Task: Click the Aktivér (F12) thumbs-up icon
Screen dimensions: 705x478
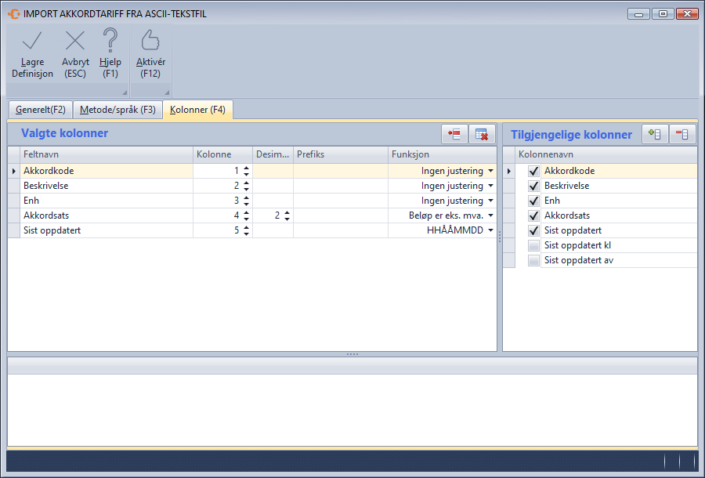Action: pyautogui.click(x=150, y=41)
